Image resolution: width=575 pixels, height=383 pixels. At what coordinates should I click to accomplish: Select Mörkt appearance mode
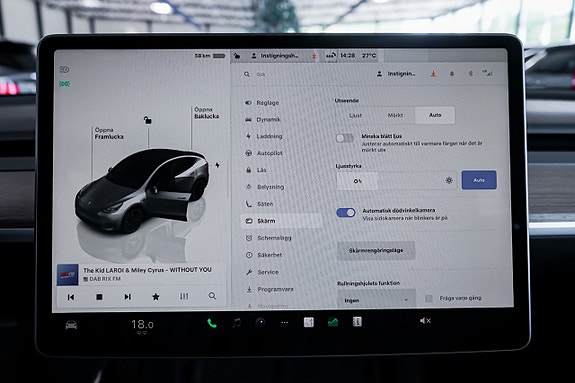[x=395, y=115]
